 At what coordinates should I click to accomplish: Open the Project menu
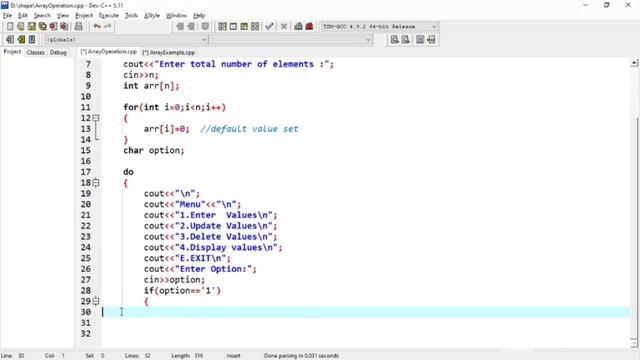tap(84, 16)
